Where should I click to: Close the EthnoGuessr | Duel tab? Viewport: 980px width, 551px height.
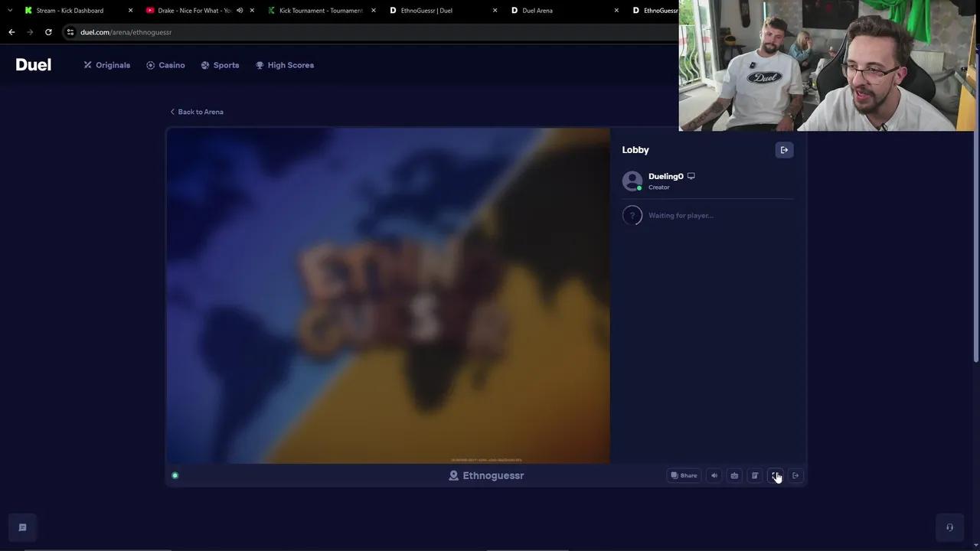(x=495, y=11)
